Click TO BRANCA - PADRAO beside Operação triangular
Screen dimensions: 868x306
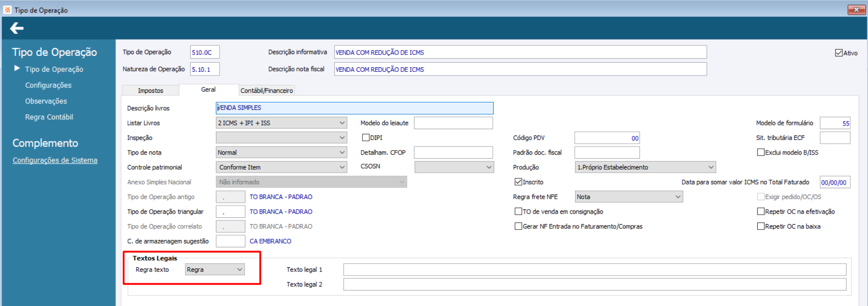(281, 211)
